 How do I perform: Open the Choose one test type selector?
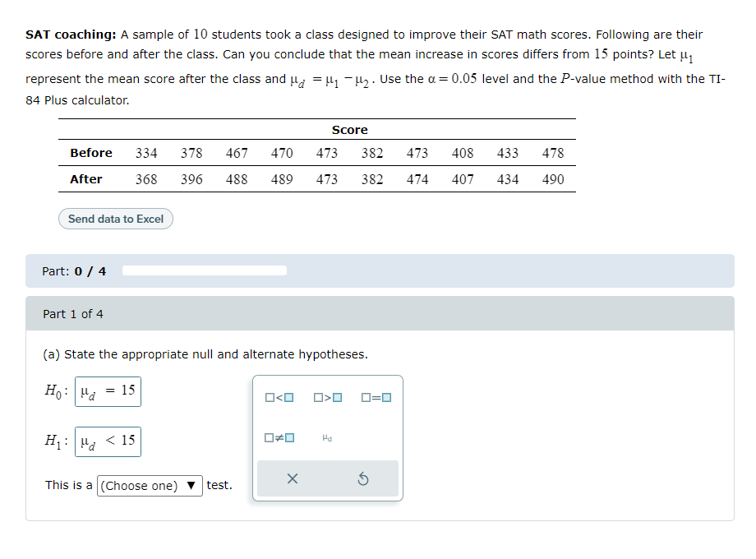point(150,485)
